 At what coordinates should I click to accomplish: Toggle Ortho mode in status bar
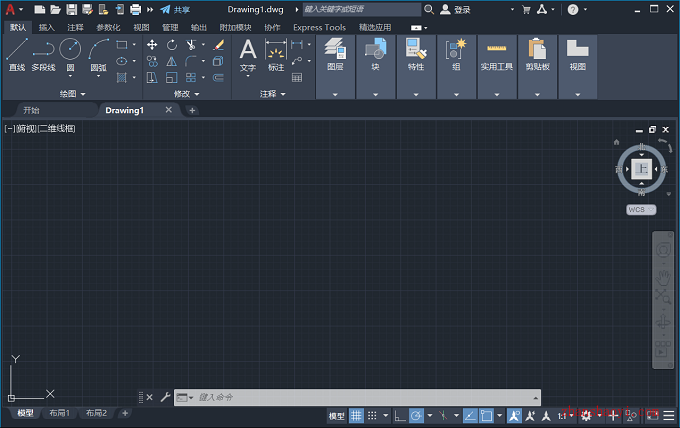[x=399, y=416]
